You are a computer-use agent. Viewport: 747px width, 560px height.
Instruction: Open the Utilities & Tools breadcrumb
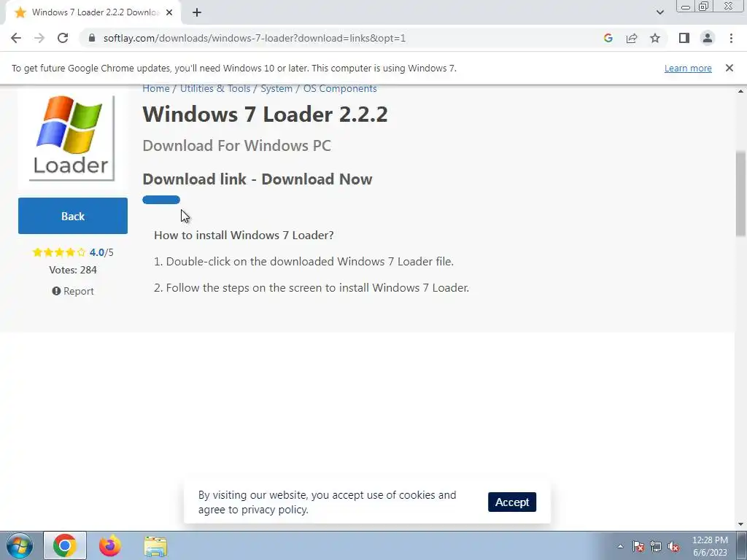click(x=215, y=88)
